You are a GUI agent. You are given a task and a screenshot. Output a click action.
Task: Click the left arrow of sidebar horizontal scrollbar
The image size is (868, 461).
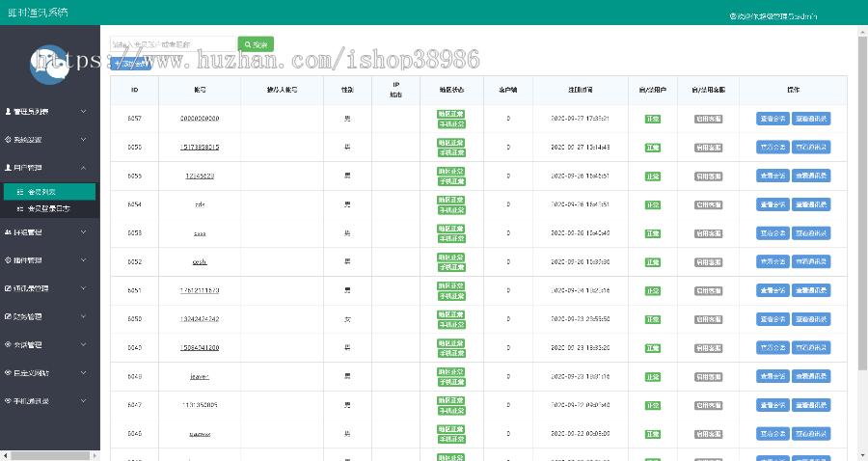[x=5, y=456]
